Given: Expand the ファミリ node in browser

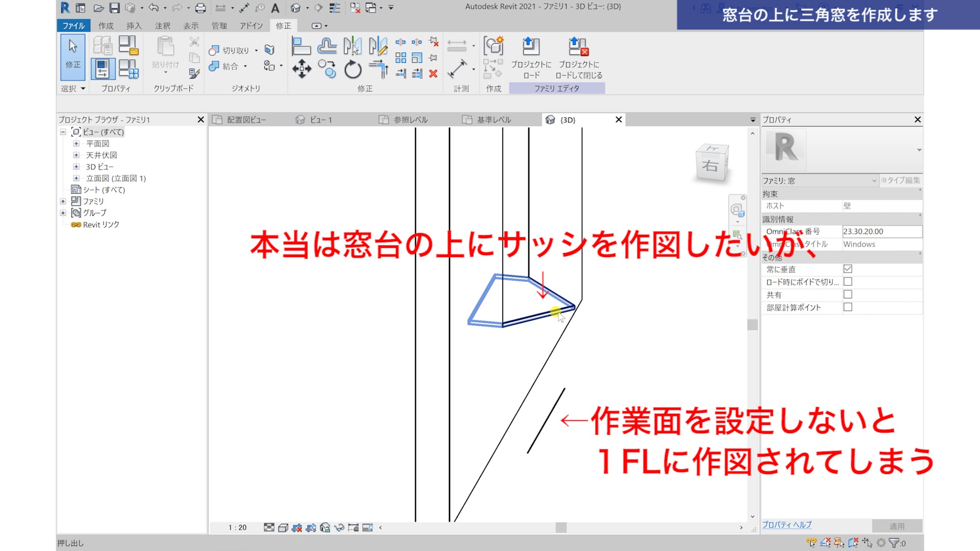Looking at the screenshot, I should pyautogui.click(x=63, y=201).
